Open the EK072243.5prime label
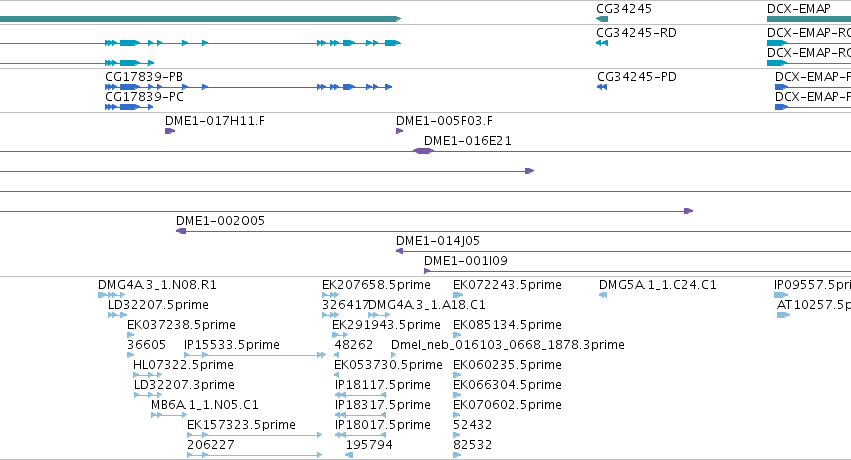Viewport: 851px width, 460px height. pos(507,285)
